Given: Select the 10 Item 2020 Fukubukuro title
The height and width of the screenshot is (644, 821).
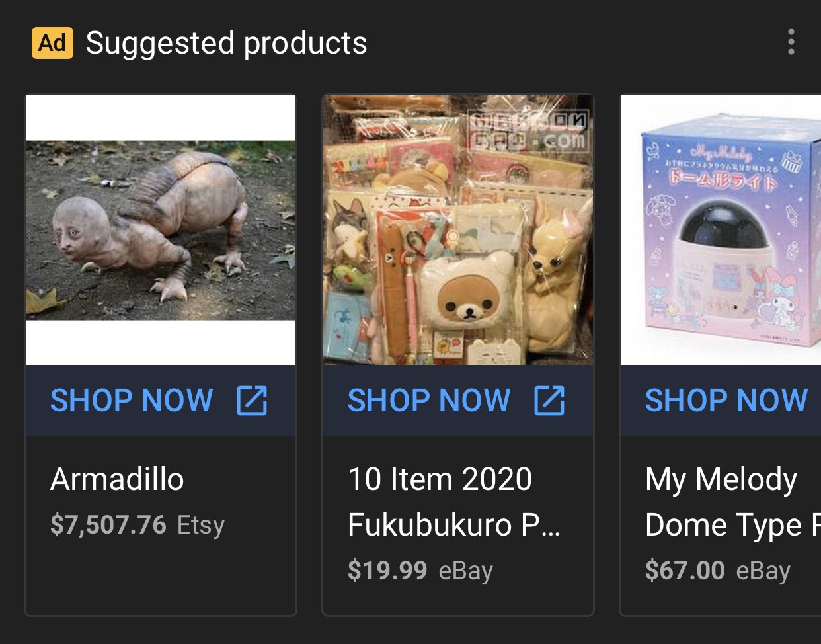Looking at the screenshot, I should pyautogui.click(x=454, y=502).
